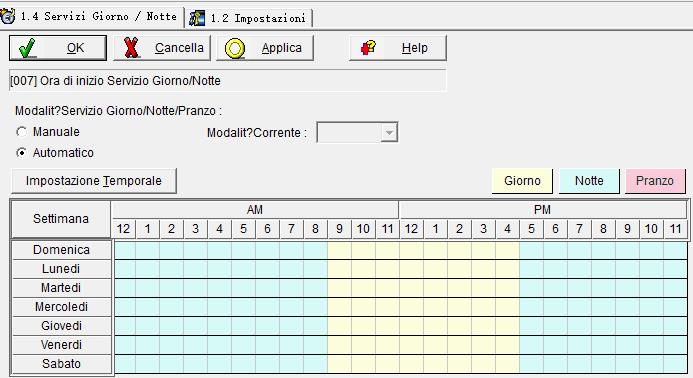Click the [007] Ora di inizio Servizio field
The image size is (693, 378).
click(x=228, y=81)
